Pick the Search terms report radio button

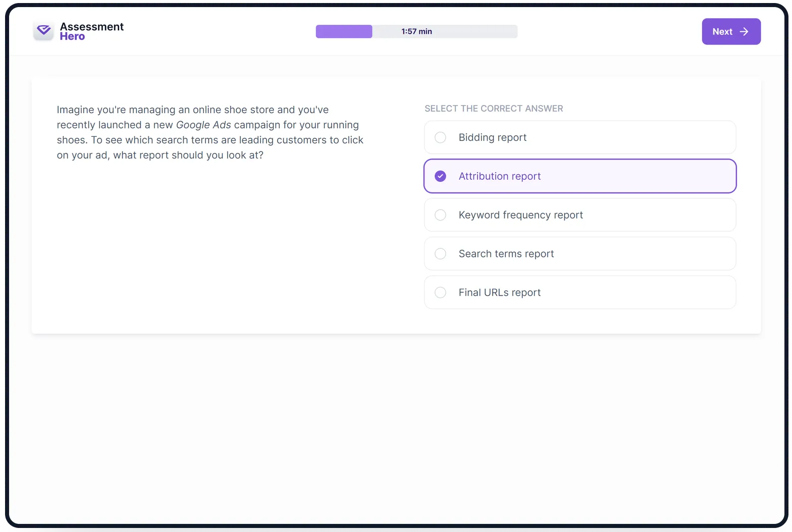pos(440,254)
